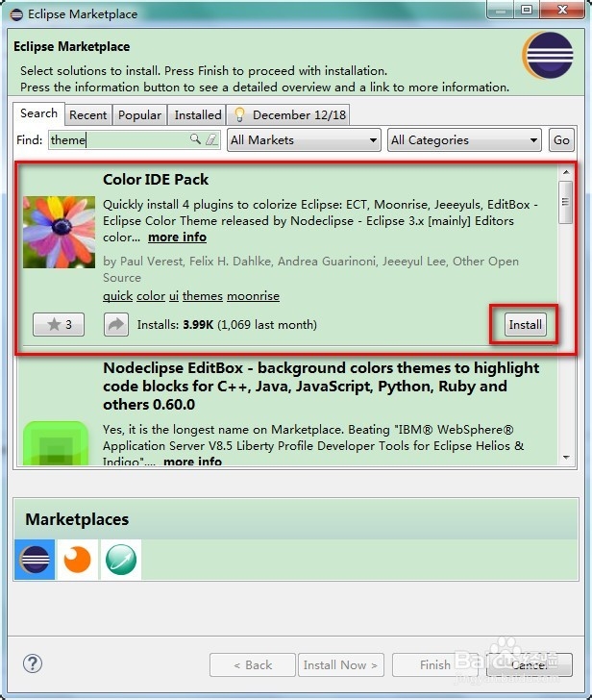Image resolution: width=592 pixels, height=700 pixels.
Task: Click the green Nodeclipse EditBox logo
Action: (x=56, y=443)
